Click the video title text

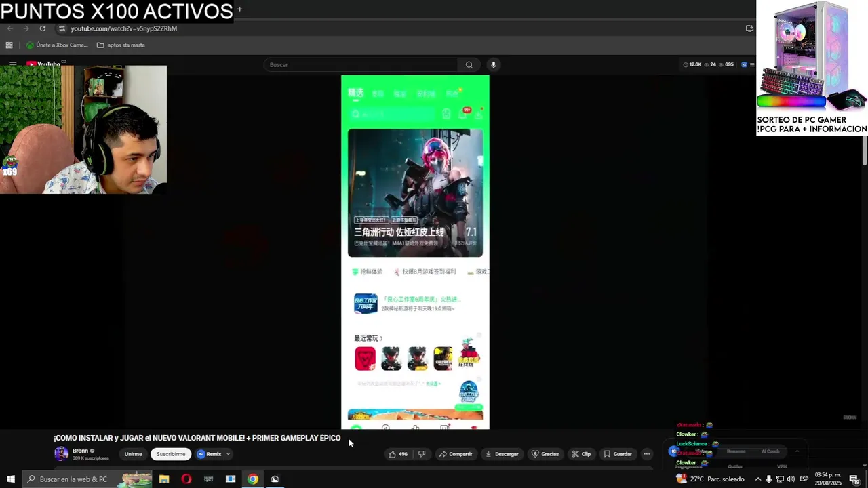coord(197,438)
